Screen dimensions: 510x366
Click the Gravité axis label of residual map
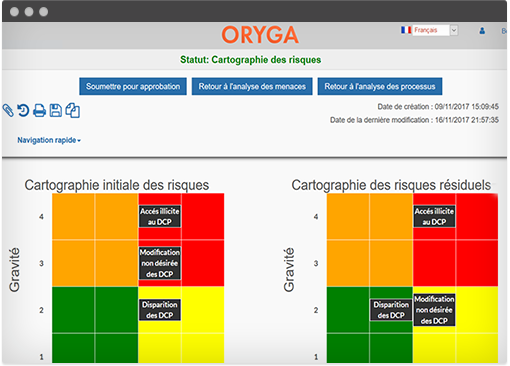click(289, 270)
